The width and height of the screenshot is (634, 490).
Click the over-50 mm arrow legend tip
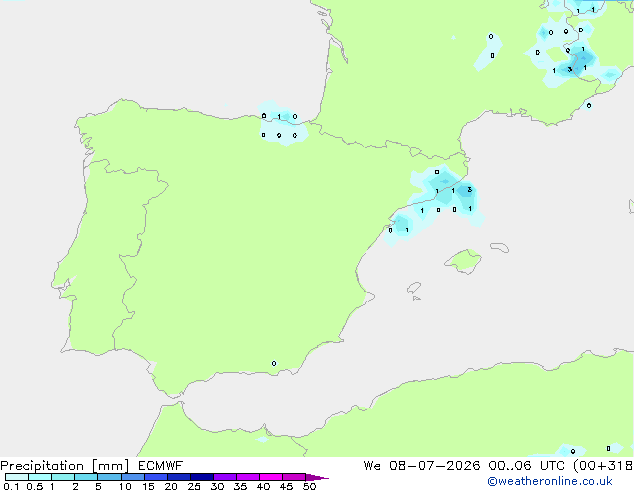pyautogui.click(x=317, y=477)
